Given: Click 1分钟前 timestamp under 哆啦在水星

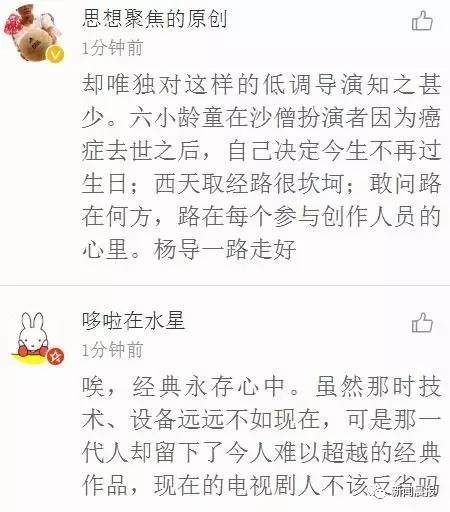Looking at the screenshot, I should [112, 350].
